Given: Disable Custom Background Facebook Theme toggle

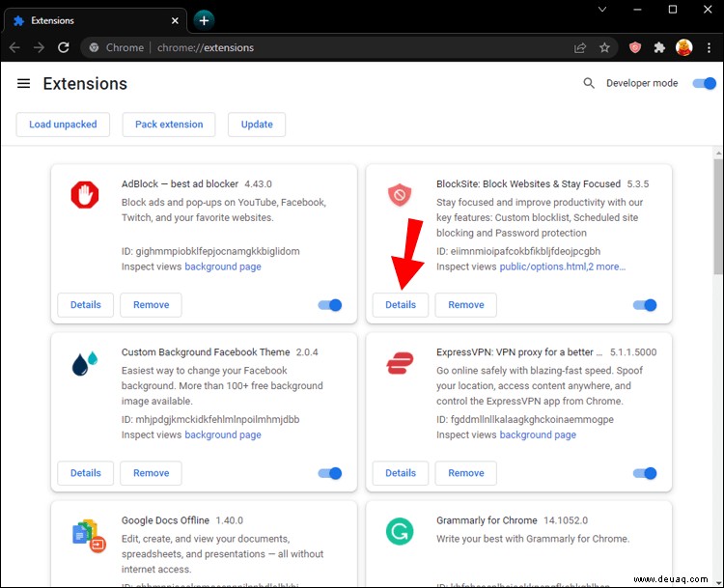Looking at the screenshot, I should (x=330, y=473).
